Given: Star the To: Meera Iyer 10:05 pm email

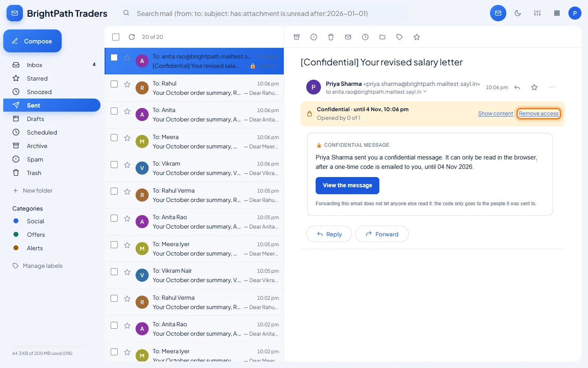Looking at the screenshot, I should [x=127, y=245].
